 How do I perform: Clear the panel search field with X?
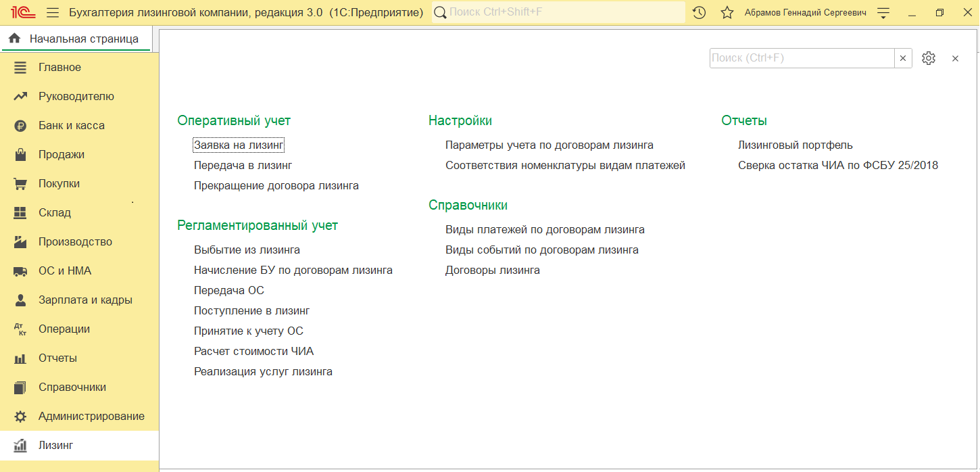pyautogui.click(x=903, y=58)
